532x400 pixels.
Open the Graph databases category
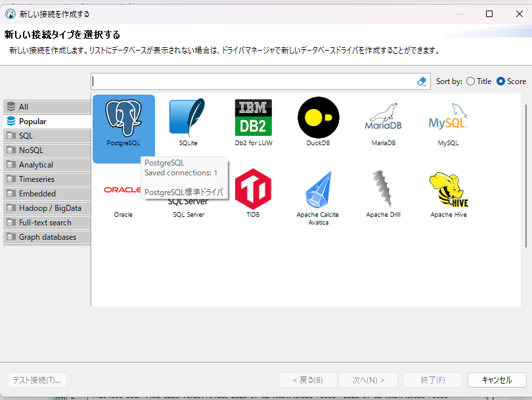pos(47,237)
